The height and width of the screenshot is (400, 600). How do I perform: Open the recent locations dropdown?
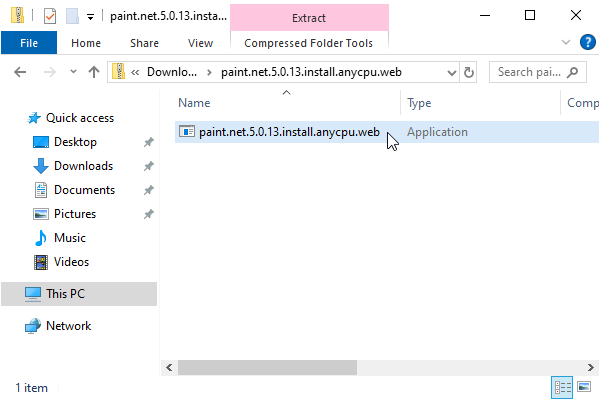73,72
